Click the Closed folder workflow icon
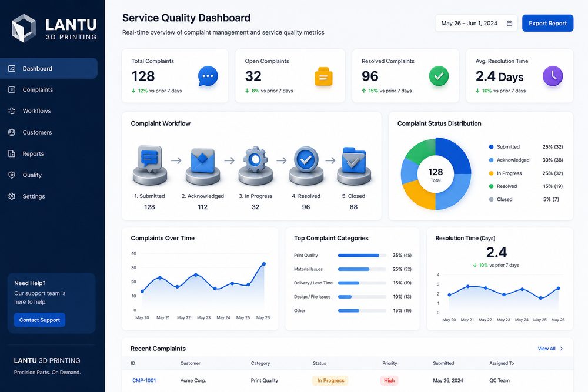The height and width of the screenshot is (392, 588). coord(353,165)
